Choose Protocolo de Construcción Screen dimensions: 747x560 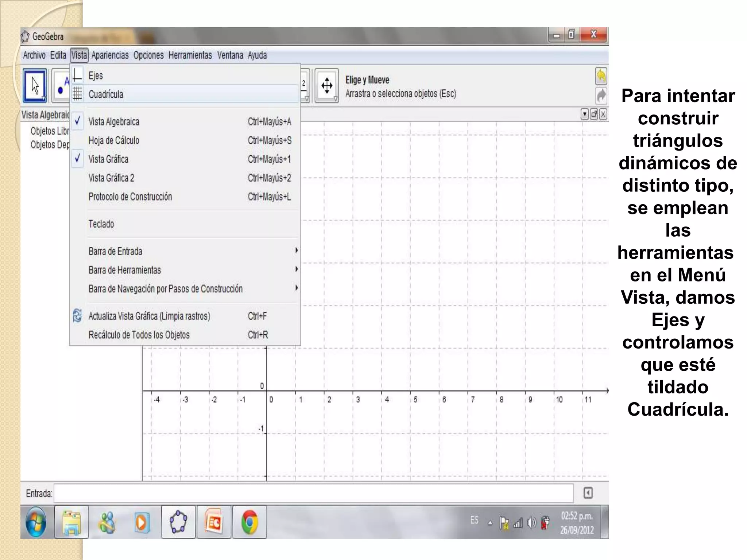tap(130, 197)
